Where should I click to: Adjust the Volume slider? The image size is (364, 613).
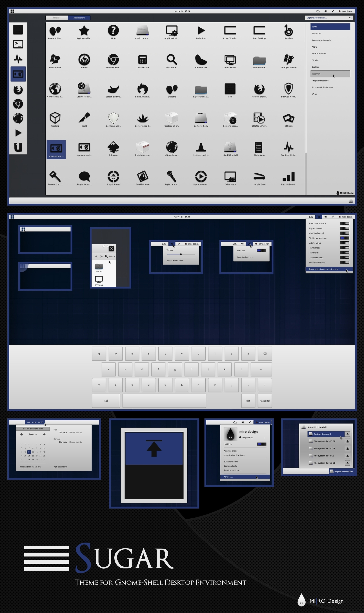181,254
